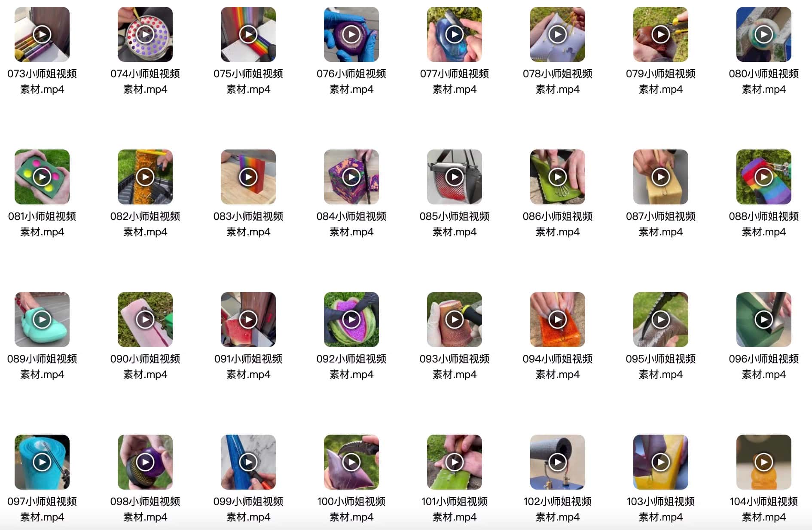Select the 096小师姐视频素材.mp4 green thumbnail
Image resolution: width=812 pixels, height=530 pixels.
764,320
